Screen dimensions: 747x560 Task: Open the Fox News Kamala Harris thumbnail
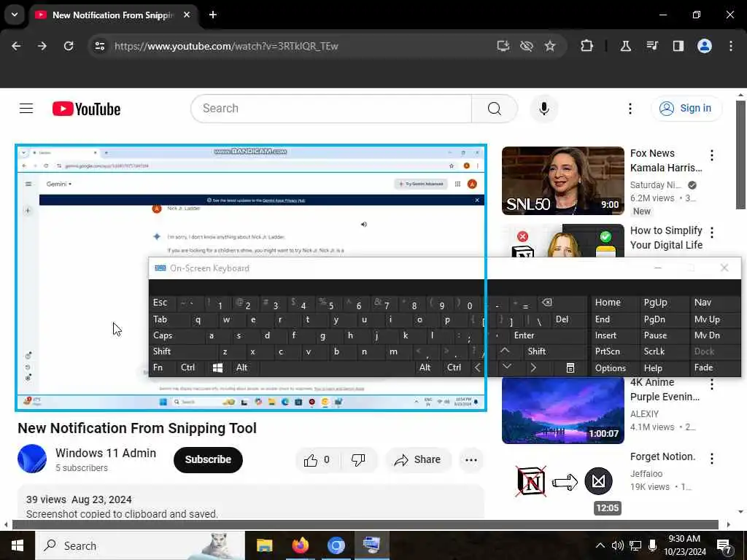(562, 181)
